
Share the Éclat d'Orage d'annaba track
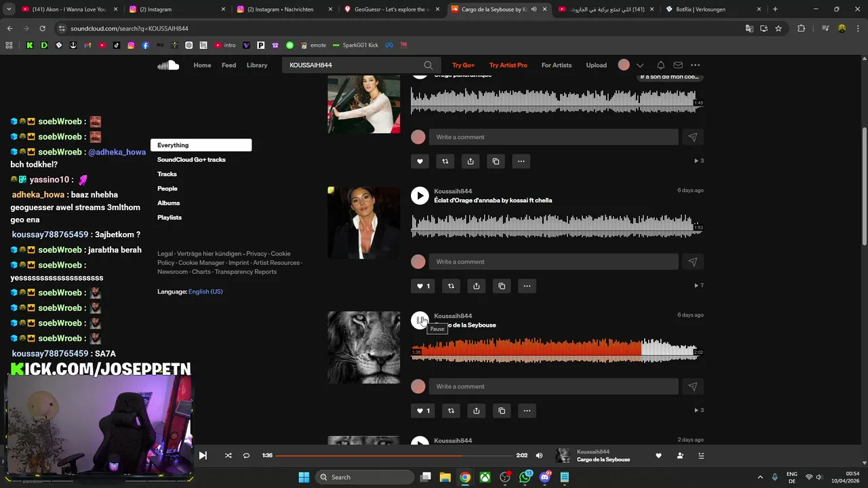476,286
